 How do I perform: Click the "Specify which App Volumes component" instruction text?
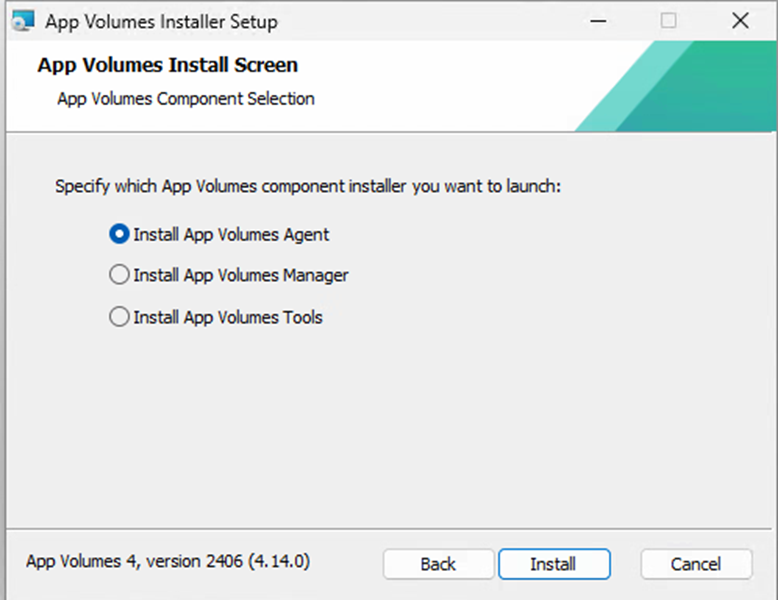pyautogui.click(x=307, y=186)
